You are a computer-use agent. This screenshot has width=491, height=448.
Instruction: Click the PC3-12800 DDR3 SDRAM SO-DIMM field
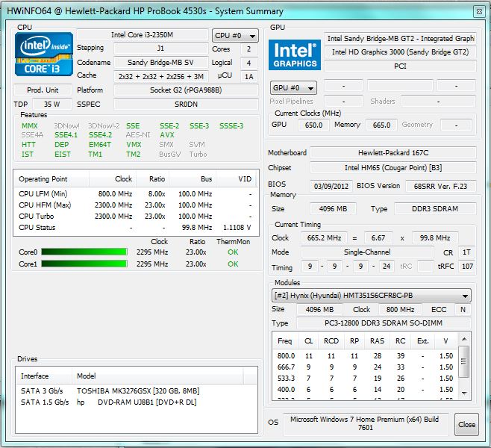click(x=384, y=323)
